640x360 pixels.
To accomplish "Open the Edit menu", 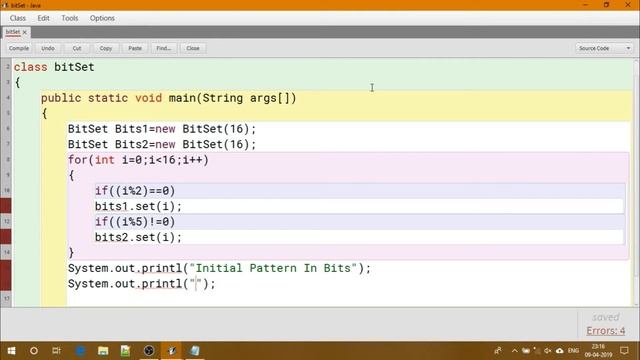I will [43, 18].
